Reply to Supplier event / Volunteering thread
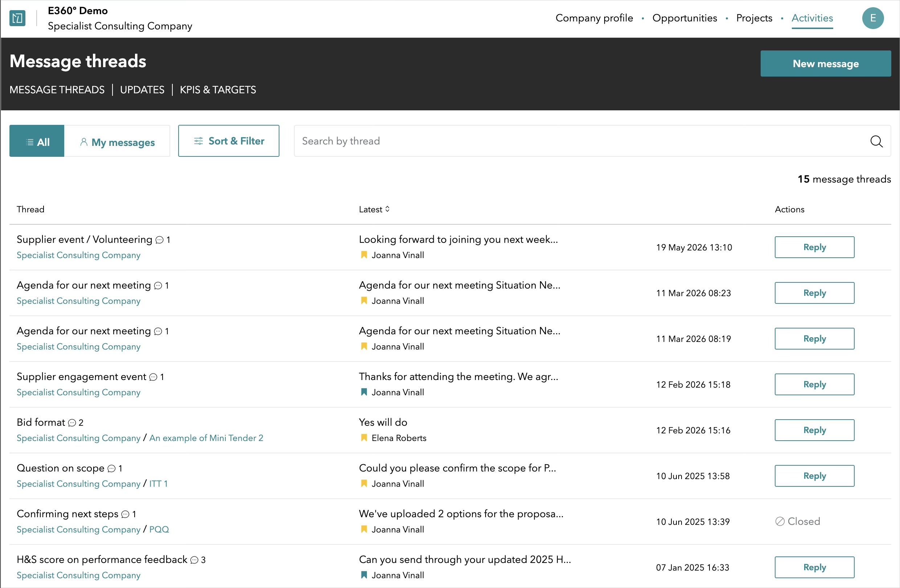The width and height of the screenshot is (900, 588). (x=814, y=247)
